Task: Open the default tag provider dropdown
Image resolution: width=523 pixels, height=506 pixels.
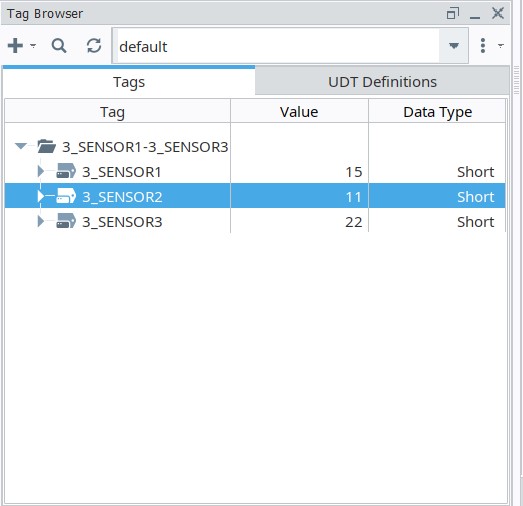Action: coord(454,46)
